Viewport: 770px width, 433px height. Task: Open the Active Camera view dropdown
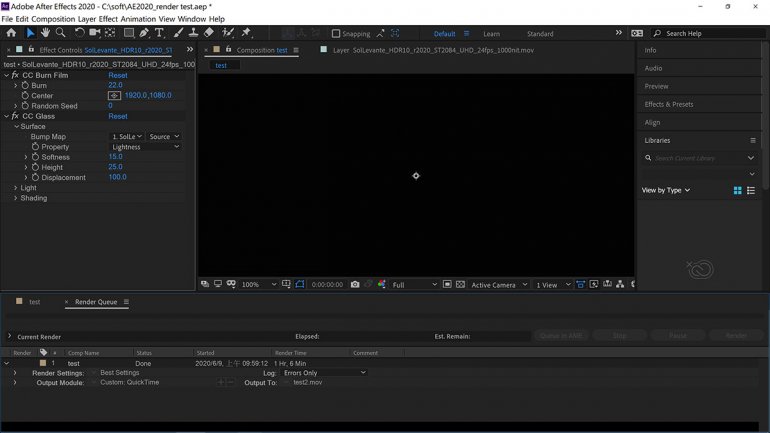click(499, 285)
